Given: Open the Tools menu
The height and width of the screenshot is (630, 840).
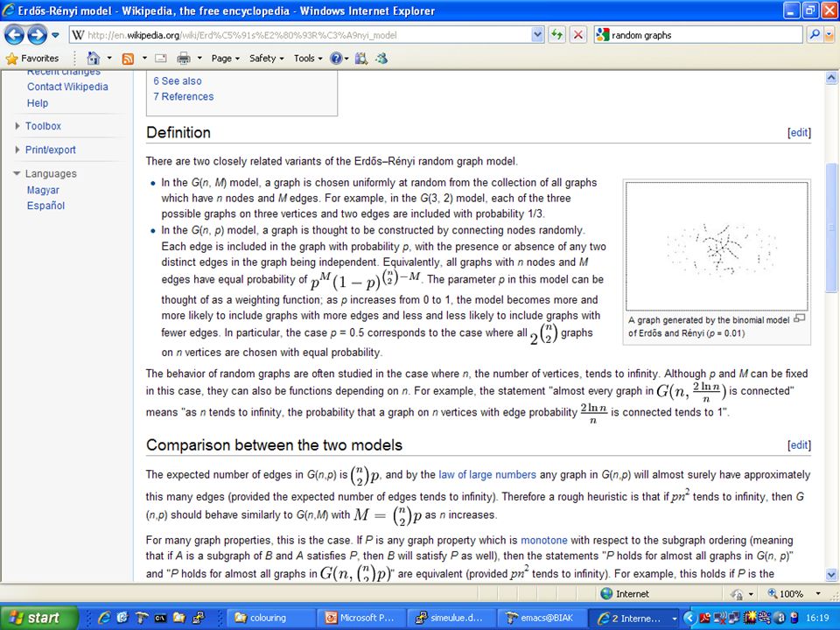Looking at the screenshot, I should (x=307, y=59).
